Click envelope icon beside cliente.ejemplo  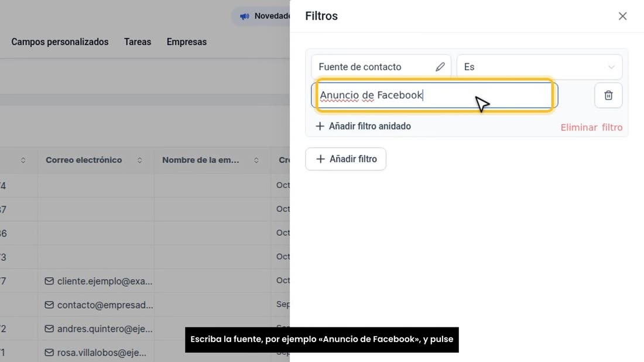49,281
